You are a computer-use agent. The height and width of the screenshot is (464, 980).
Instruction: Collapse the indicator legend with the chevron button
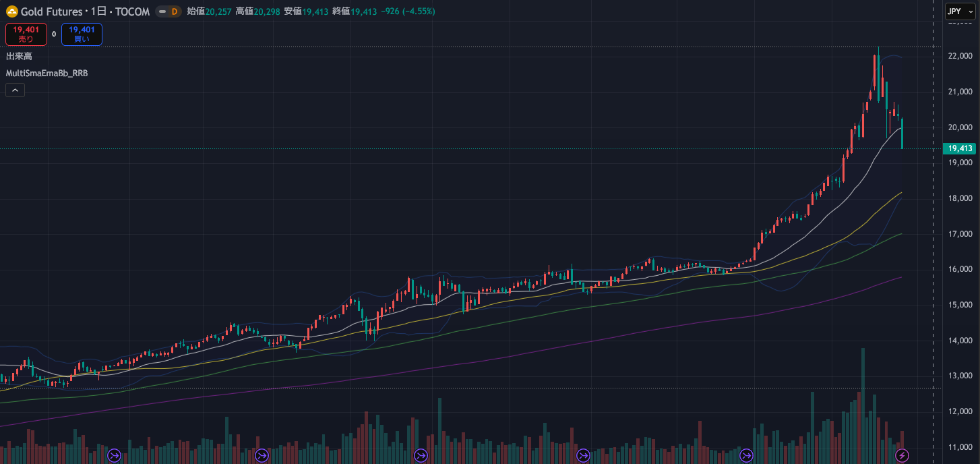coord(15,90)
